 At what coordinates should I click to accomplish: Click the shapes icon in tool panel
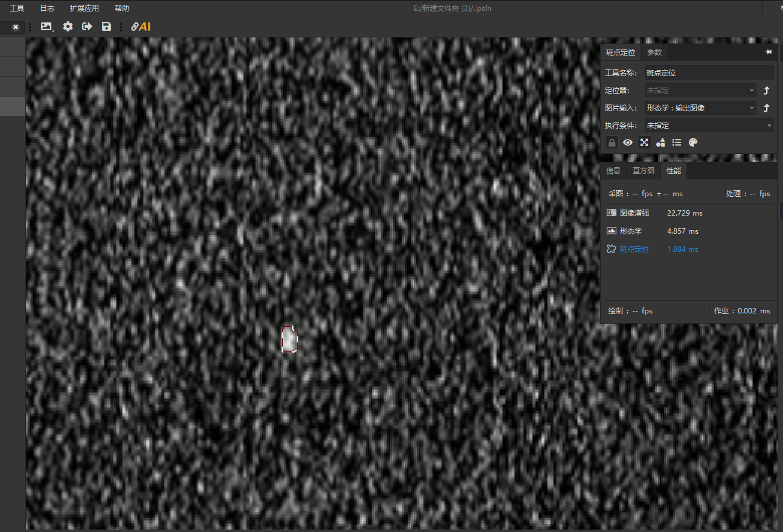660,143
